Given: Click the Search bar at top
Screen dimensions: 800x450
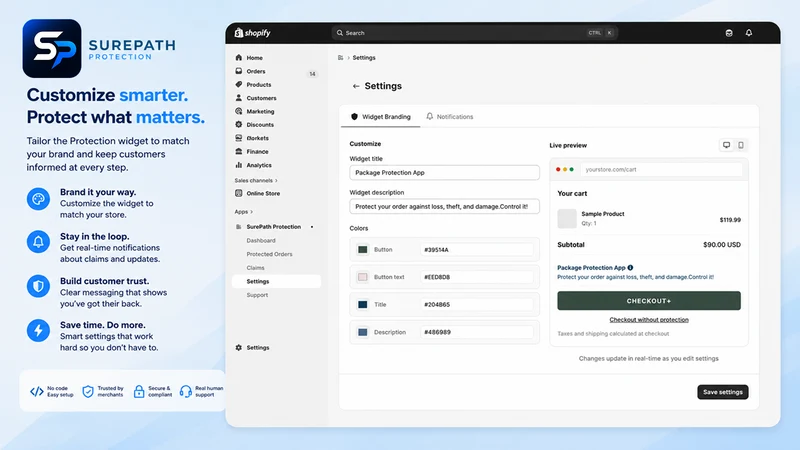Looking at the screenshot, I should 474,33.
